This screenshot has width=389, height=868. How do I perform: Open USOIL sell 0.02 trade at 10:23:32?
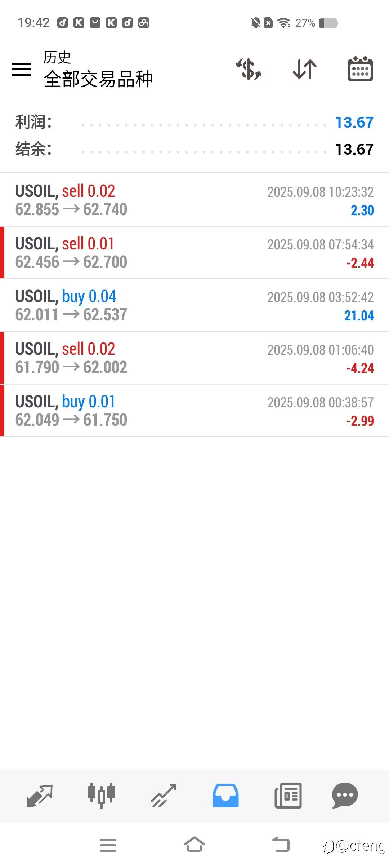pyautogui.click(x=194, y=200)
